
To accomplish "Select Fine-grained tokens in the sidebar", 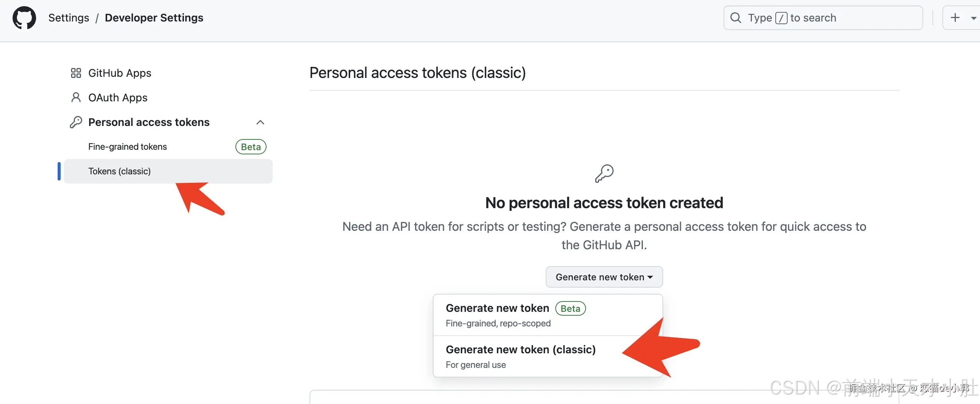I will pyautogui.click(x=127, y=146).
